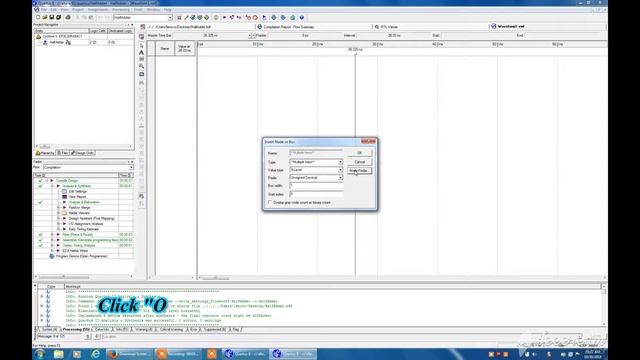Click the Windows Start button

pos(40,354)
